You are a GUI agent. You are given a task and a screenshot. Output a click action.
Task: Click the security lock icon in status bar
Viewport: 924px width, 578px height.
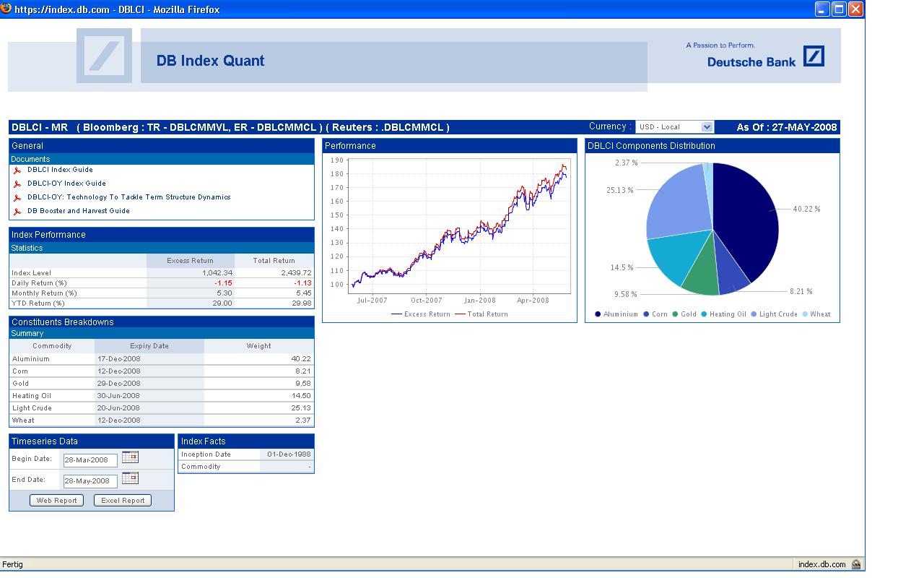856,564
